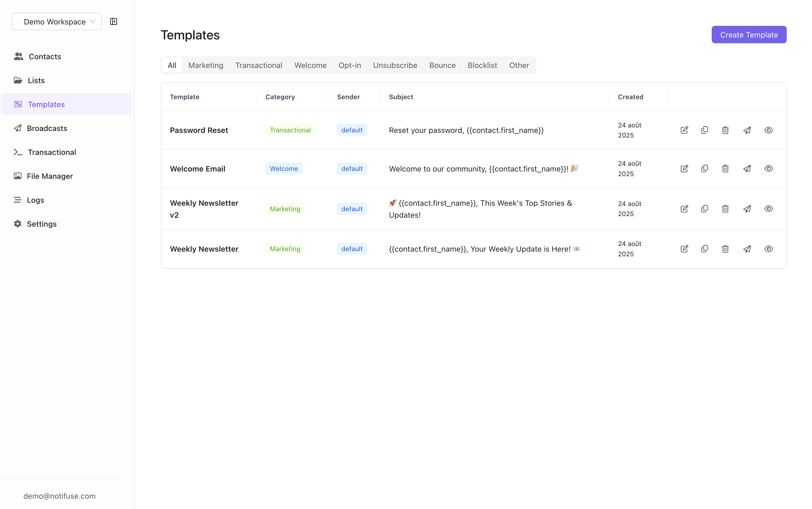
Task: Switch to the Welcome tab
Action: [x=310, y=65]
